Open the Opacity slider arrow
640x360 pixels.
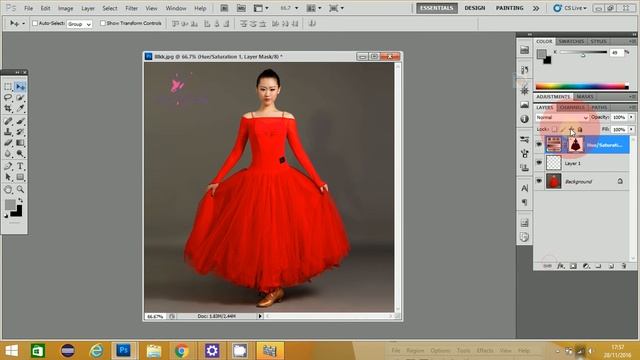click(631, 118)
